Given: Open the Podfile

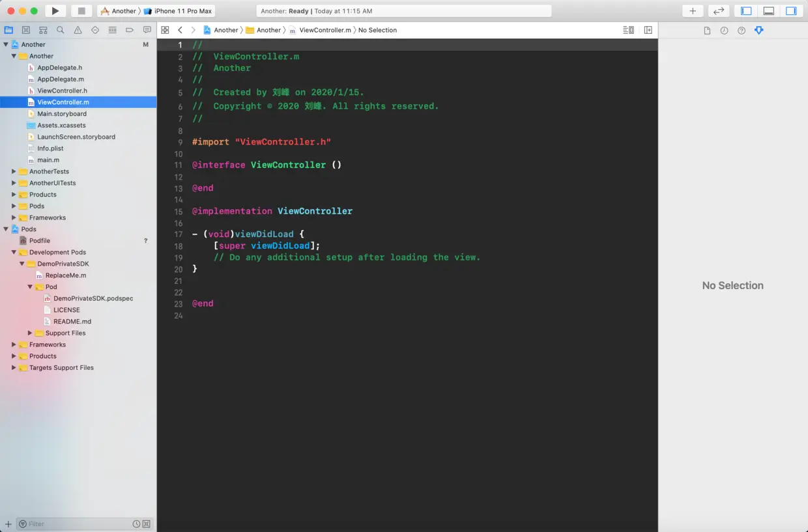Looking at the screenshot, I should pos(40,241).
